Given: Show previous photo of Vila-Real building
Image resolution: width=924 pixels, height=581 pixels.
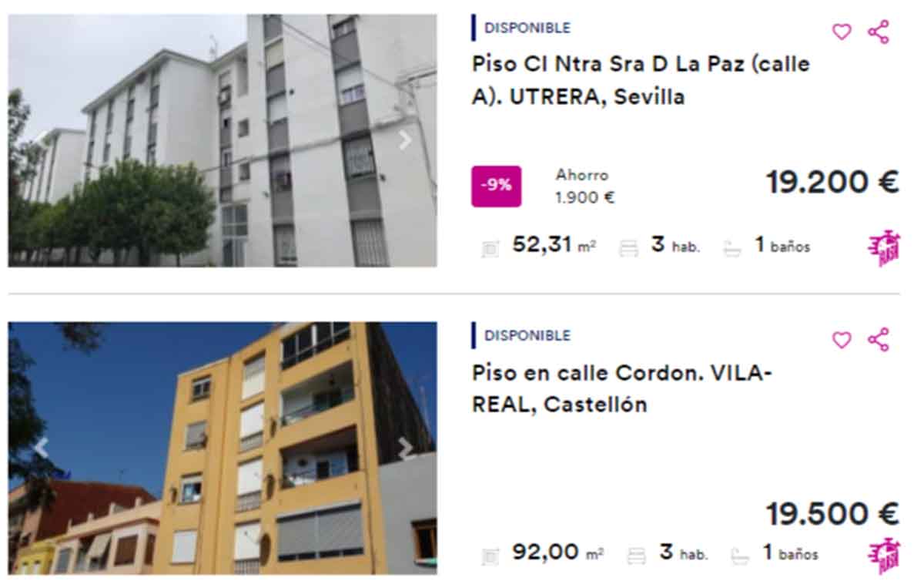Looking at the screenshot, I should pyautogui.click(x=41, y=448).
